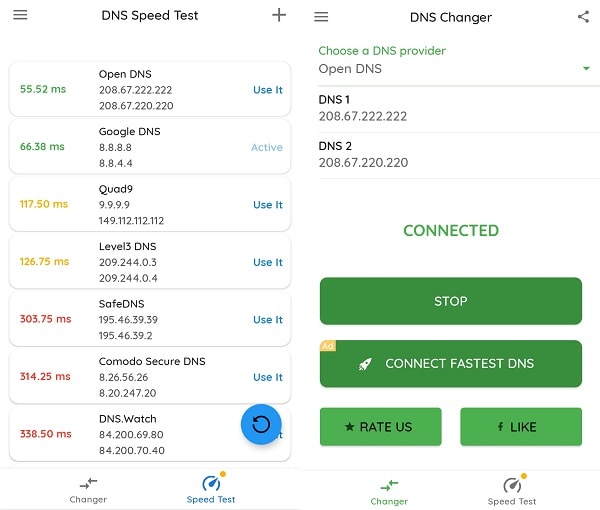The height and width of the screenshot is (510, 600).
Task: Select Speed Test tab in Speed Test screen
Action: [211, 490]
